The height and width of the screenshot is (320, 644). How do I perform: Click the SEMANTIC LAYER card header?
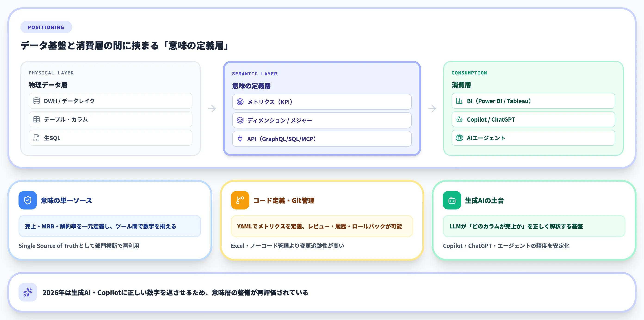[254, 74]
